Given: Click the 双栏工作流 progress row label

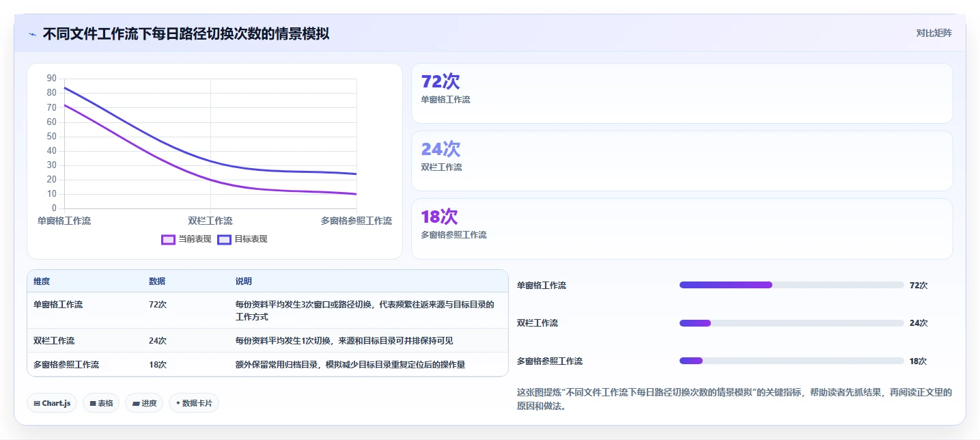Looking at the screenshot, I should (537, 323).
